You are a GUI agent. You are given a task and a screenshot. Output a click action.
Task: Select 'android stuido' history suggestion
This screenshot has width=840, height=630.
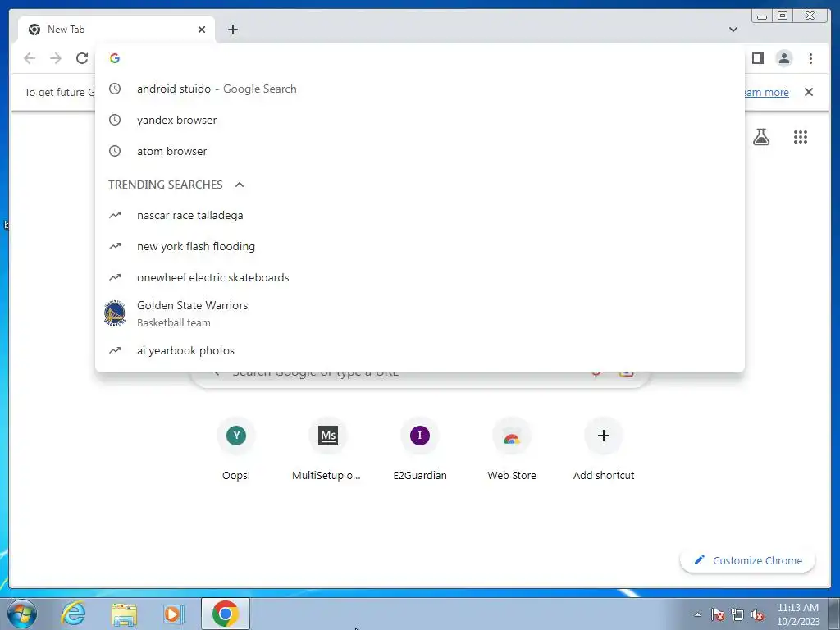[x=420, y=89]
